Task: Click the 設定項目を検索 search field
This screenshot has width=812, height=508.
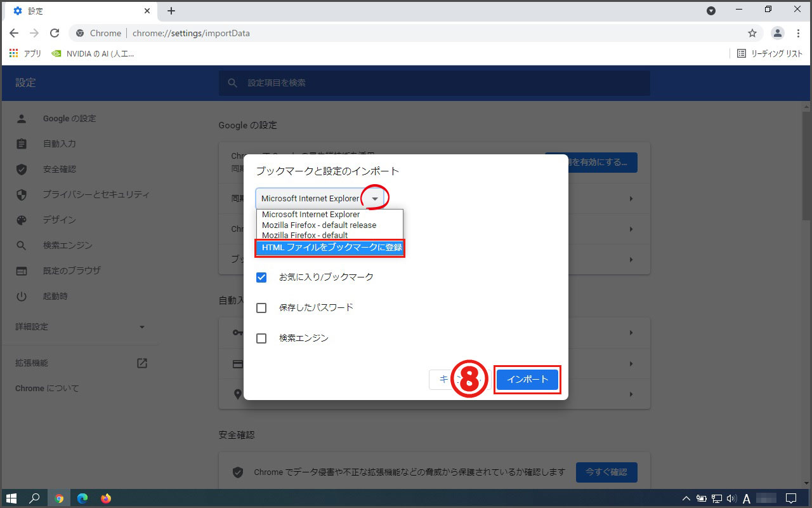Action: pyautogui.click(x=435, y=83)
